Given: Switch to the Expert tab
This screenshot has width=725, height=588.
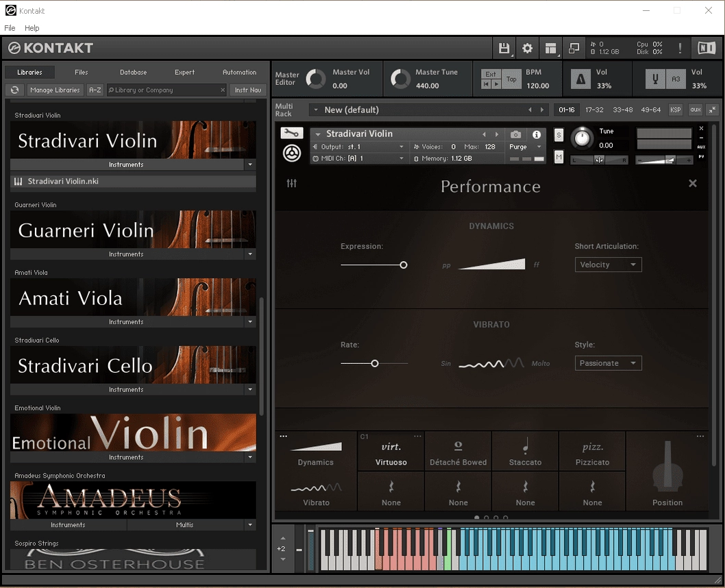Looking at the screenshot, I should tap(184, 72).
